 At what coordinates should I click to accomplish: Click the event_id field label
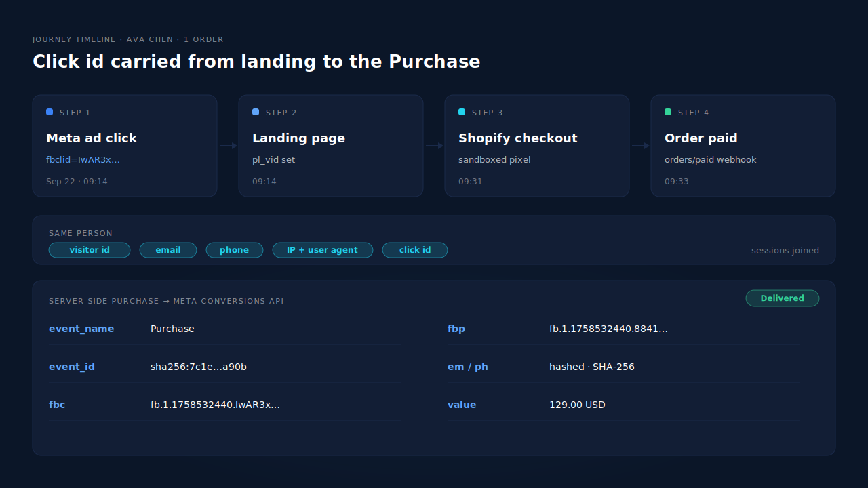[x=72, y=367]
